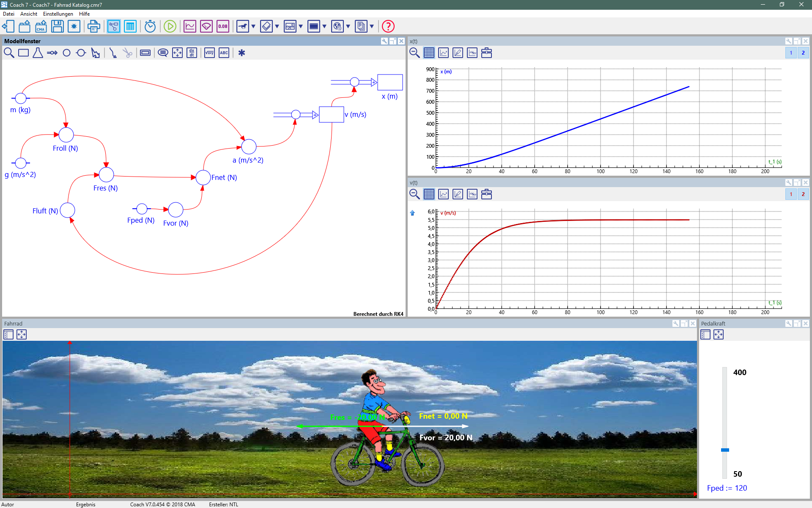The height and width of the screenshot is (508, 812).
Task: Switch to run 2 in the x(t) graph
Action: 803,53
